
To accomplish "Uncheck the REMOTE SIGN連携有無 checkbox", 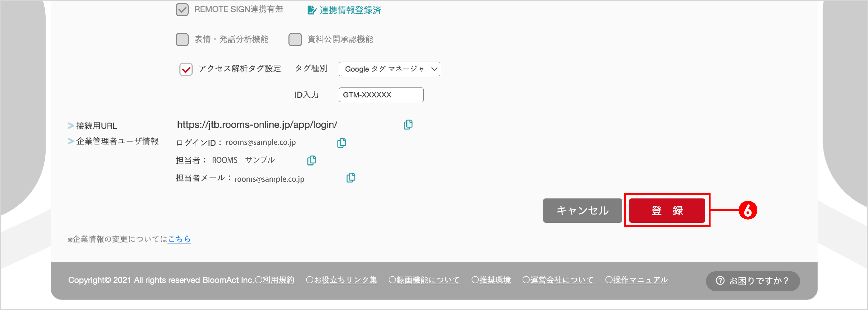I will click(x=182, y=9).
